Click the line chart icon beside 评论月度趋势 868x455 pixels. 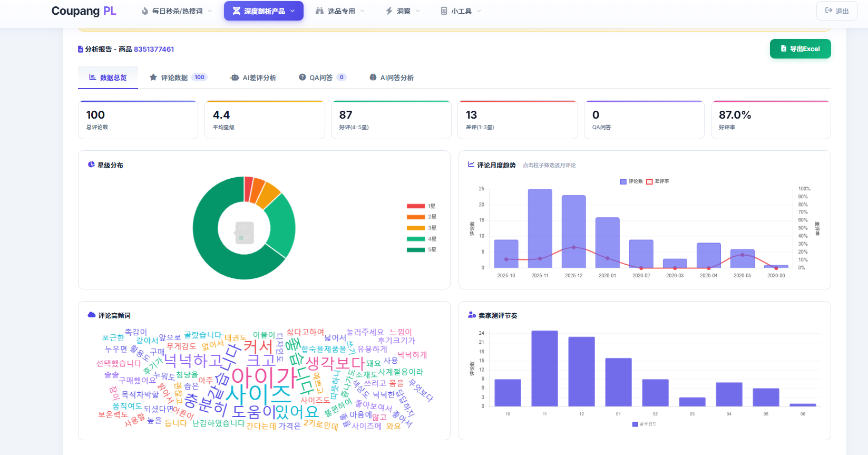click(x=471, y=164)
